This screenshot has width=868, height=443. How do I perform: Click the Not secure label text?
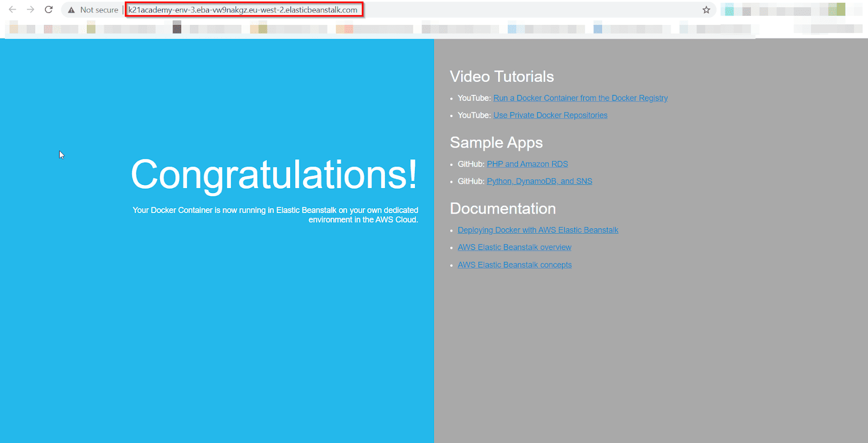coord(99,10)
